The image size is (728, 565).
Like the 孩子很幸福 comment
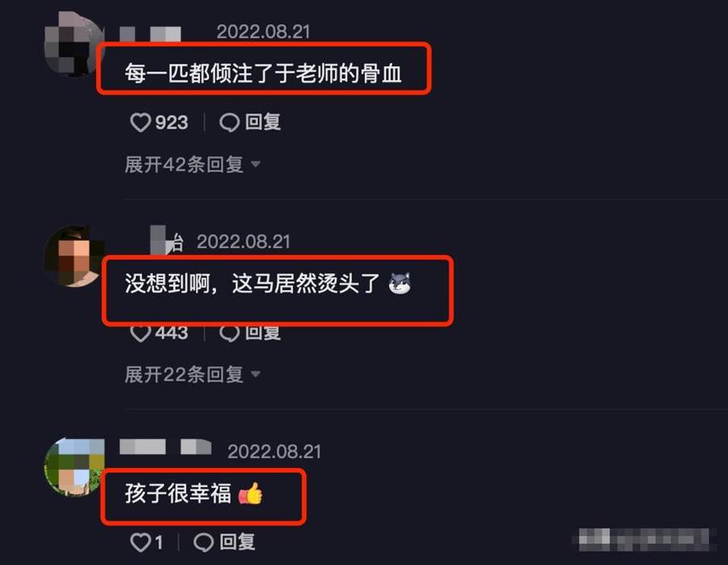140,542
